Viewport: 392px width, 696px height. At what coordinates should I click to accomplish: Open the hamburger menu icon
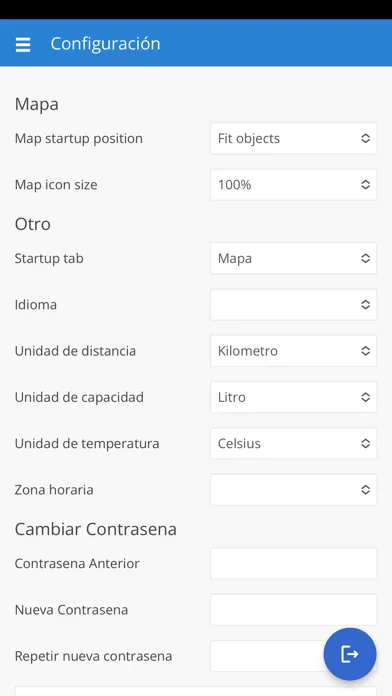tap(23, 44)
